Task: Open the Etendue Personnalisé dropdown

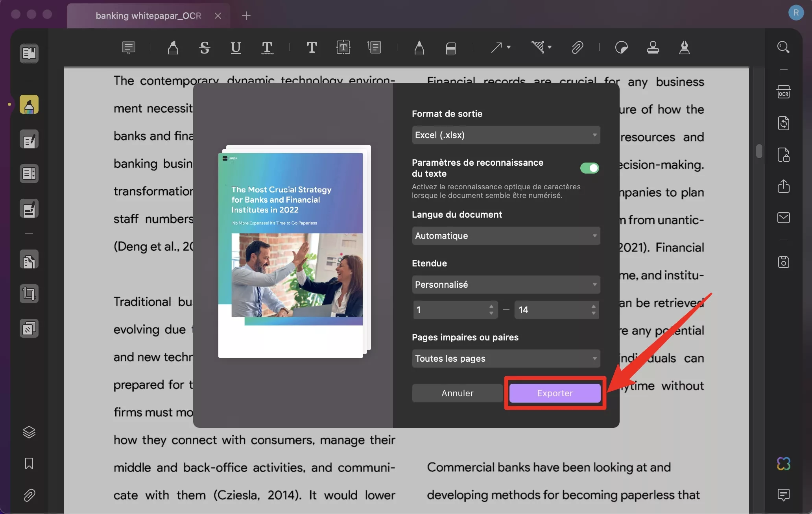Action: pyautogui.click(x=506, y=285)
